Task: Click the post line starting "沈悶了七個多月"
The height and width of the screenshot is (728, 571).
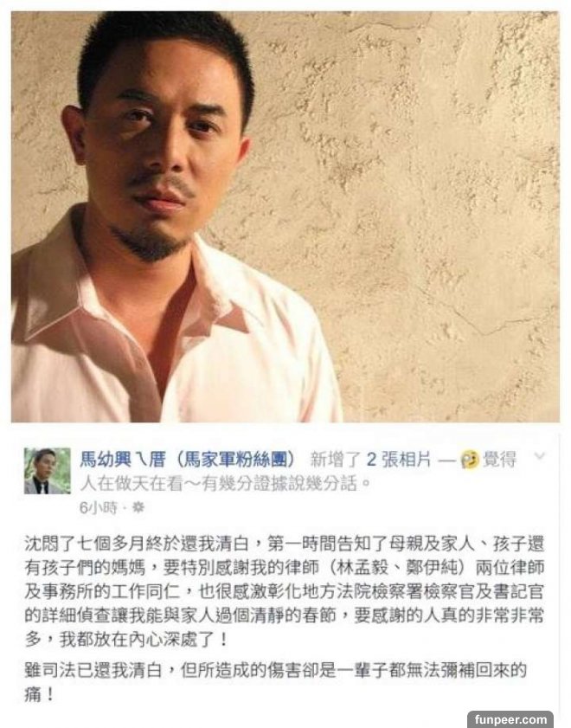Action: (x=285, y=544)
